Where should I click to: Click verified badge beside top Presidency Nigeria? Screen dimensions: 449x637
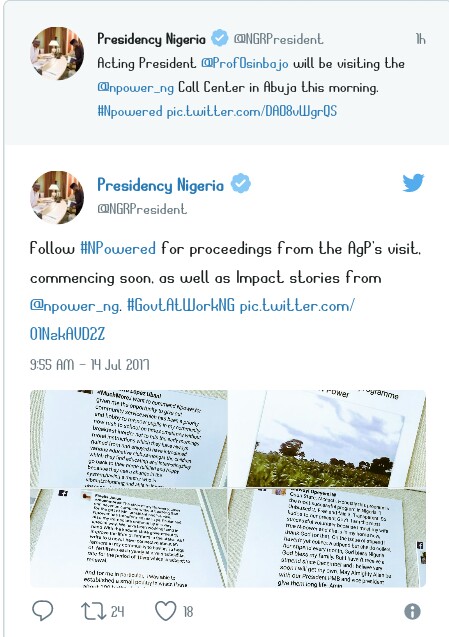point(220,38)
